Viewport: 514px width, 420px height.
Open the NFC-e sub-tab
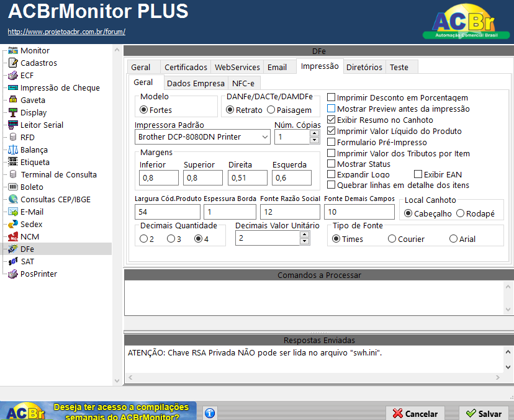[243, 83]
